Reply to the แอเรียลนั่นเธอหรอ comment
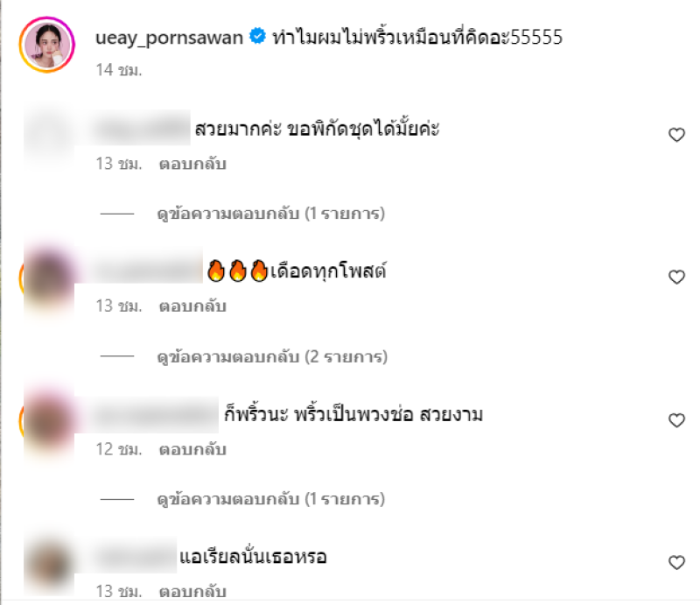Screen dimensions: 700x605 [x=192, y=592]
